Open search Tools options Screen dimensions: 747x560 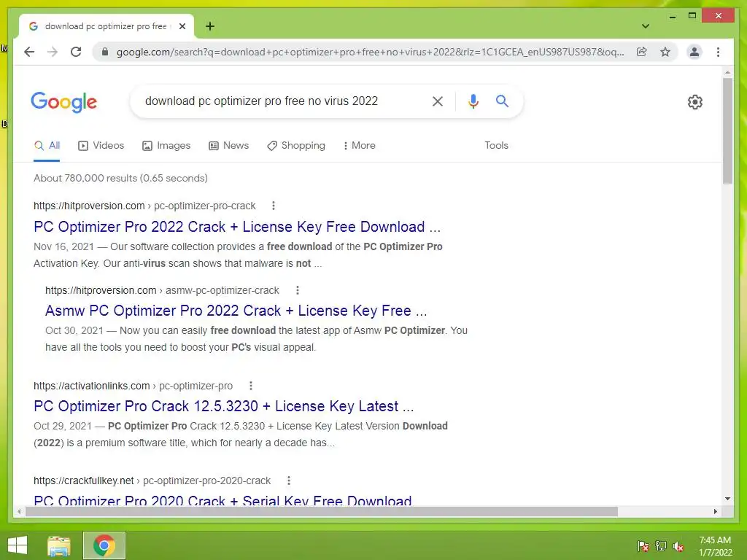[496, 146]
